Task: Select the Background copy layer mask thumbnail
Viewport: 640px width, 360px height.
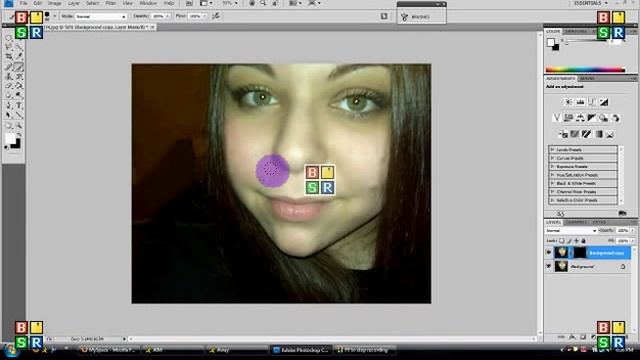Action: click(579, 253)
